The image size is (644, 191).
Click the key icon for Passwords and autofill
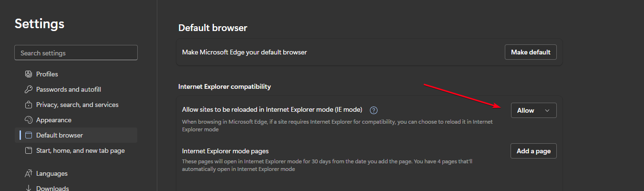click(28, 89)
